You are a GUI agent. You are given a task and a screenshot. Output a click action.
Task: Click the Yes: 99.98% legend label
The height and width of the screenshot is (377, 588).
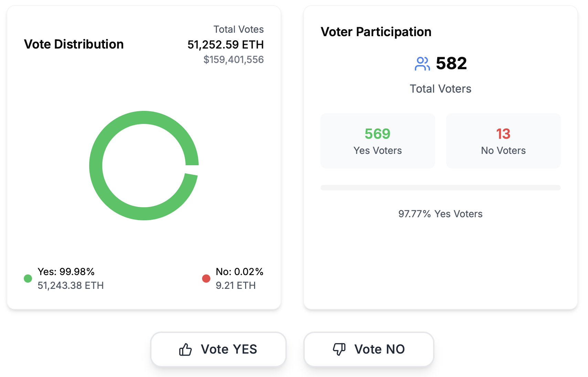[66, 272]
